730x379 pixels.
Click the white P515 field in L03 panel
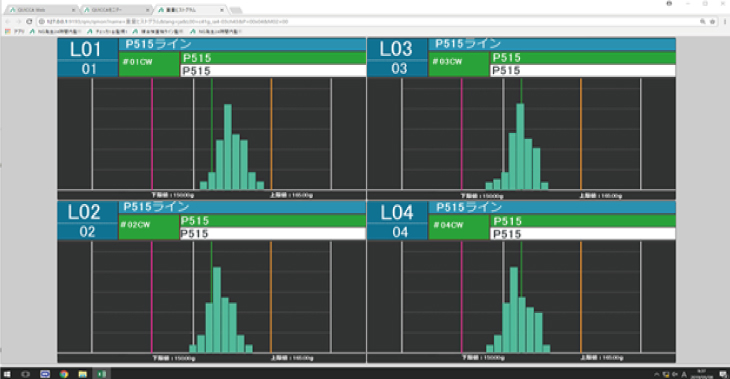click(583, 70)
